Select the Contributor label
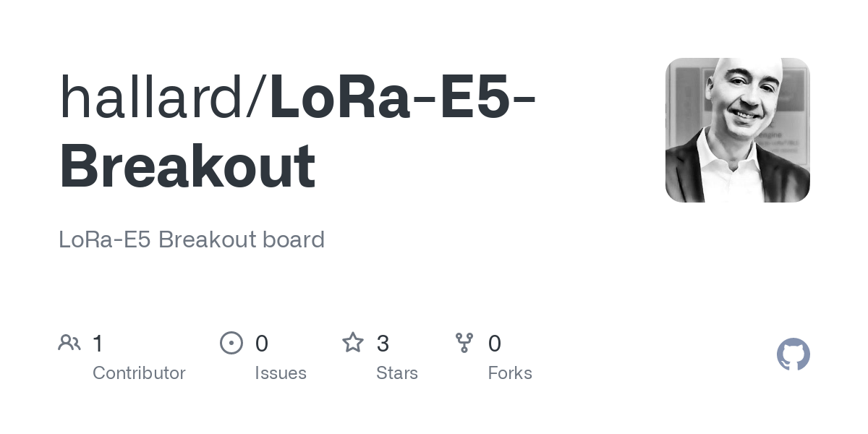Screen dimensions: 868x434 coord(139,373)
